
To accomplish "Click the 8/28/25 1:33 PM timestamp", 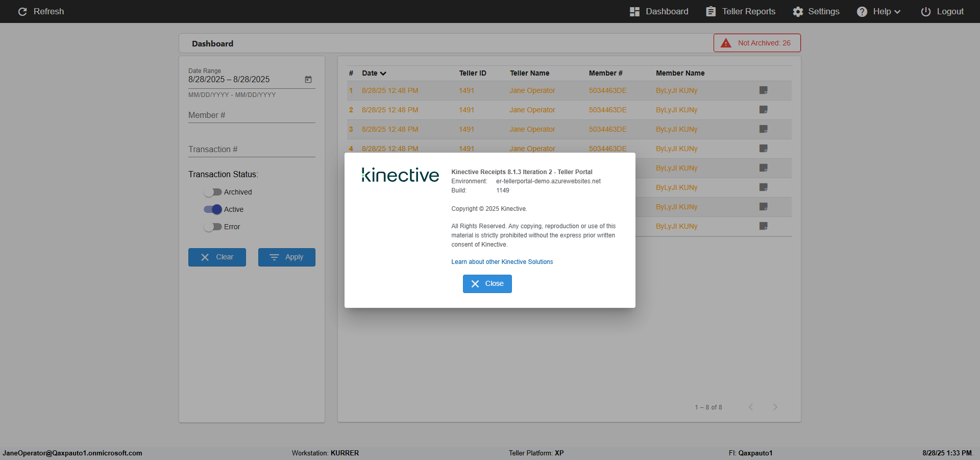I will pos(947,453).
